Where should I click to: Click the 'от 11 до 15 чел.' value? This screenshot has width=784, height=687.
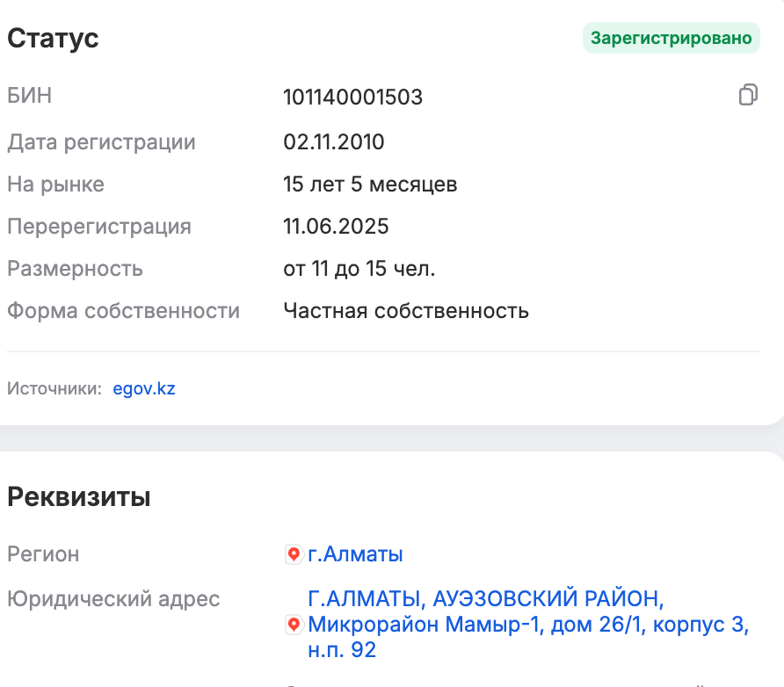point(359,269)
